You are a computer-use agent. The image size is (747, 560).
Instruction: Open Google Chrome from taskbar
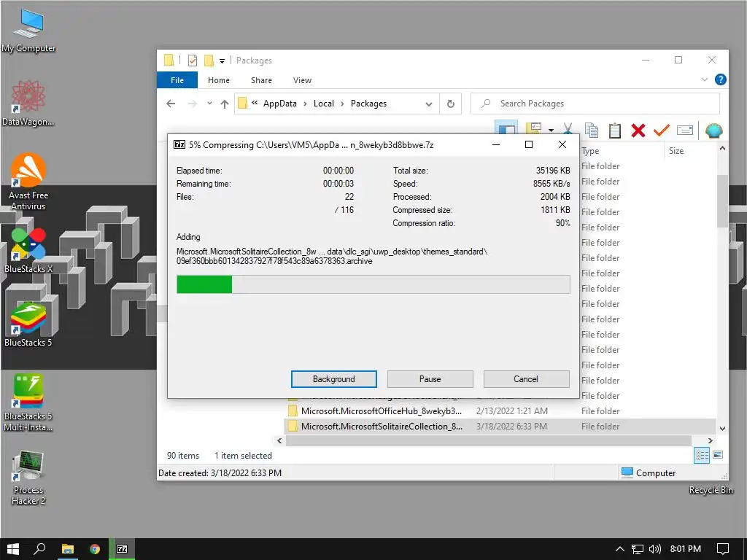[x=95, y=549]
